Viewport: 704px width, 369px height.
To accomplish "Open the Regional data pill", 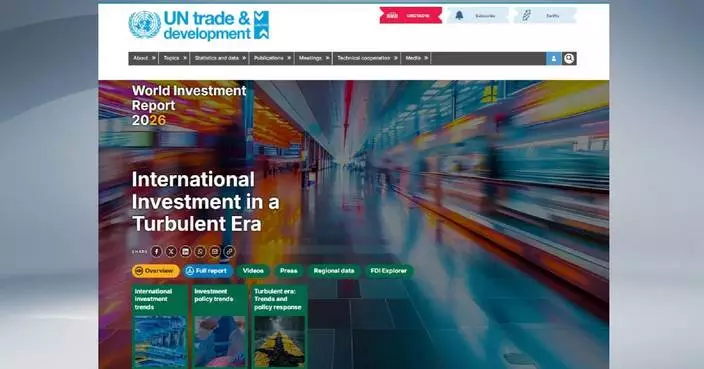I will [334, 271].
